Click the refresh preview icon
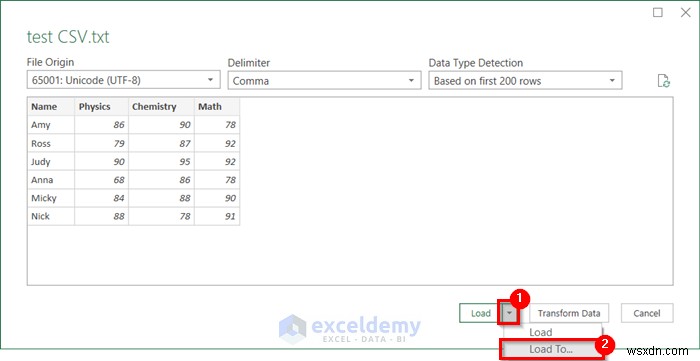Viewport: 700px width, 361px height. click(663, 81)
